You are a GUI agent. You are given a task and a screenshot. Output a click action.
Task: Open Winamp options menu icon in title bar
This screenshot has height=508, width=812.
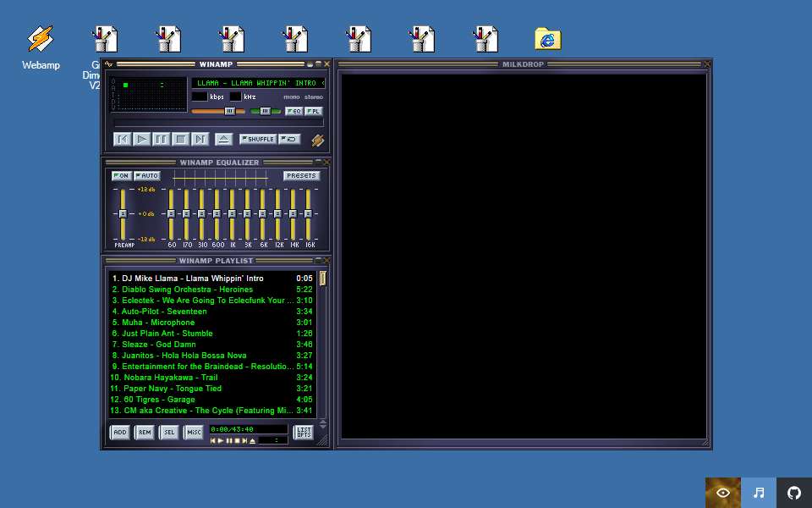tap(109, 64)
